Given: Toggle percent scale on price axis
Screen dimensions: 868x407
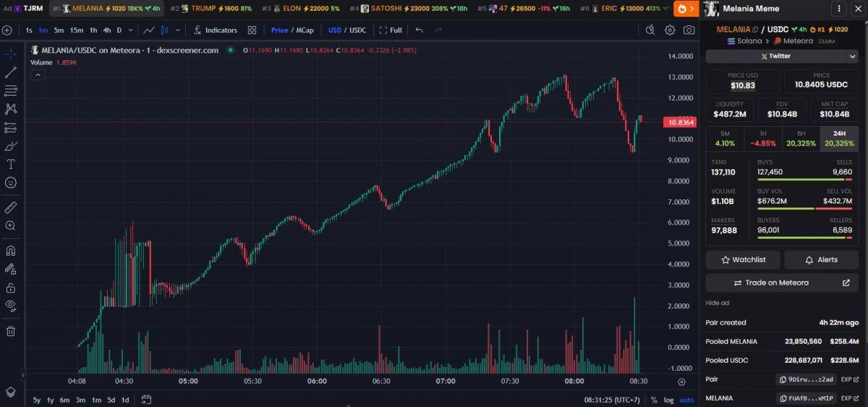Looking at the screenshot, I should 654,400.
